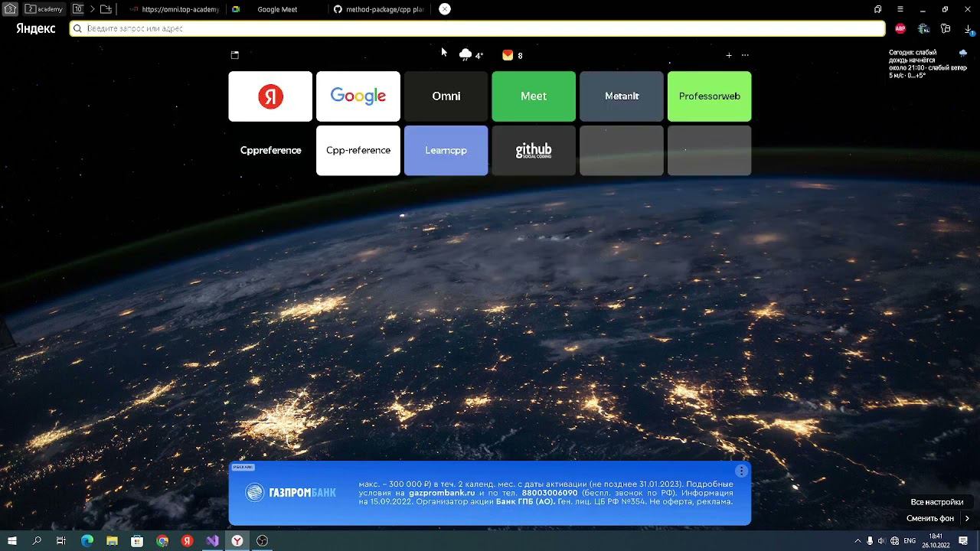This screenshot has height=551, width=980.
Task: Open the browser hamburger menu
Action: [900, 9]
